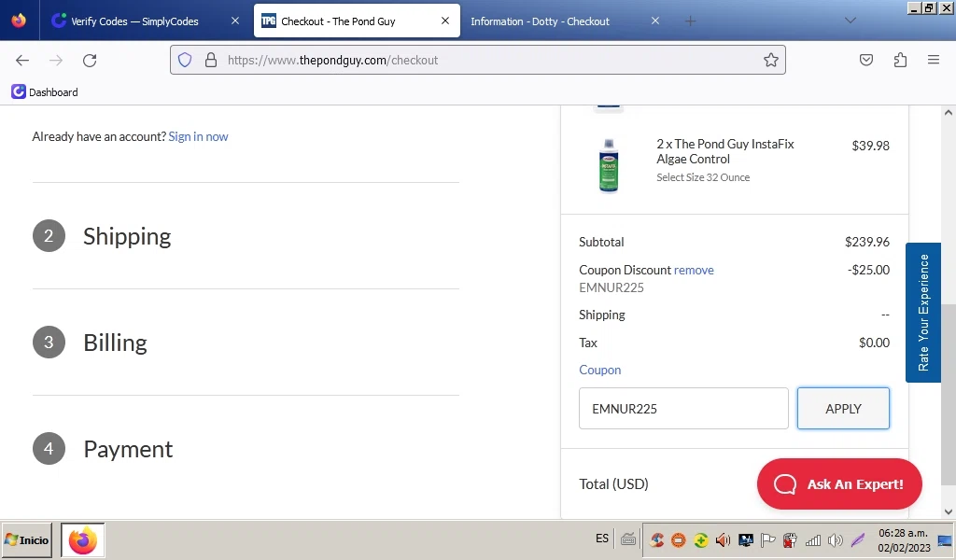Click the step 4 circle number
This screenshot has width=956, height=560.
point(49,449)
